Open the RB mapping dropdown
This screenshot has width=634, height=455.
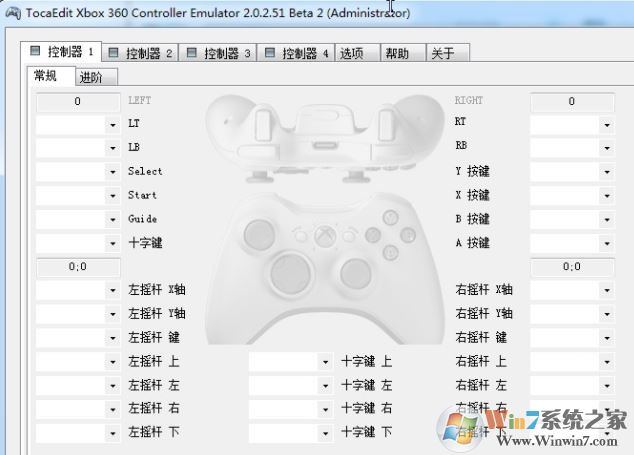pyautogui.click(x=572, y=148)
